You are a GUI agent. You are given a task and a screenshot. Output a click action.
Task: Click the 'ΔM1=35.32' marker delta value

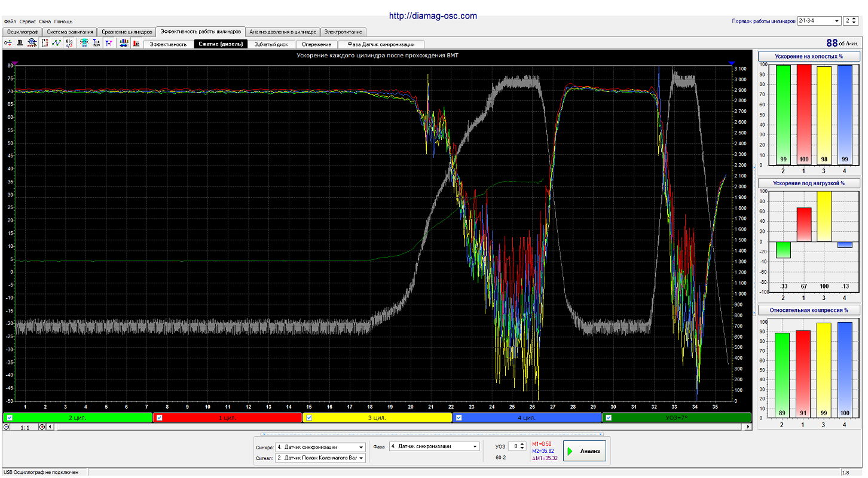pyautogui.click(x=545, y=458)
